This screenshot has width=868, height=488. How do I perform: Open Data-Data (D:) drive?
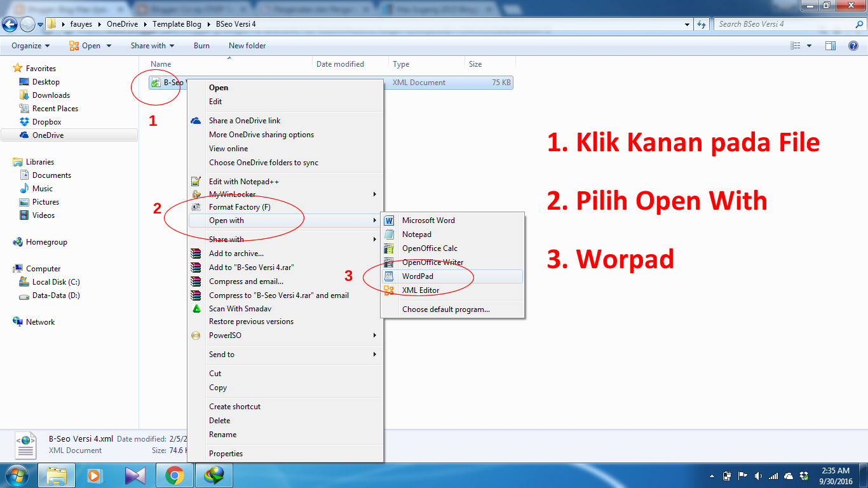click(56, 295)
